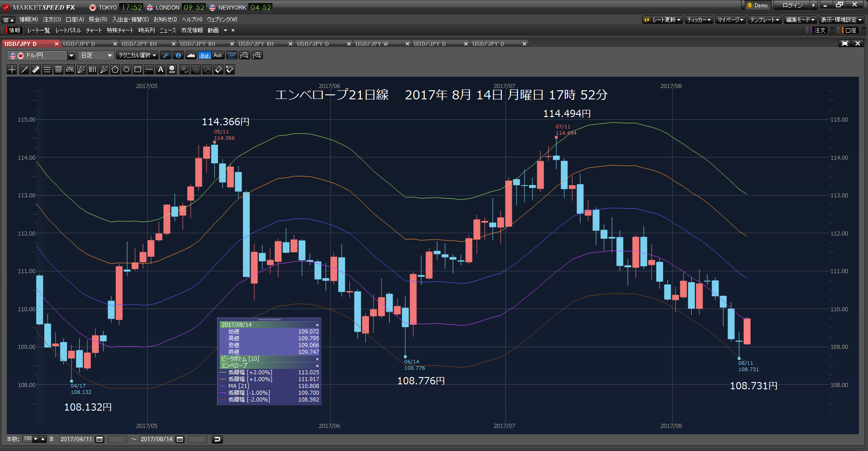
Task: Maximize the chart panel
Action: coord(844,44)
